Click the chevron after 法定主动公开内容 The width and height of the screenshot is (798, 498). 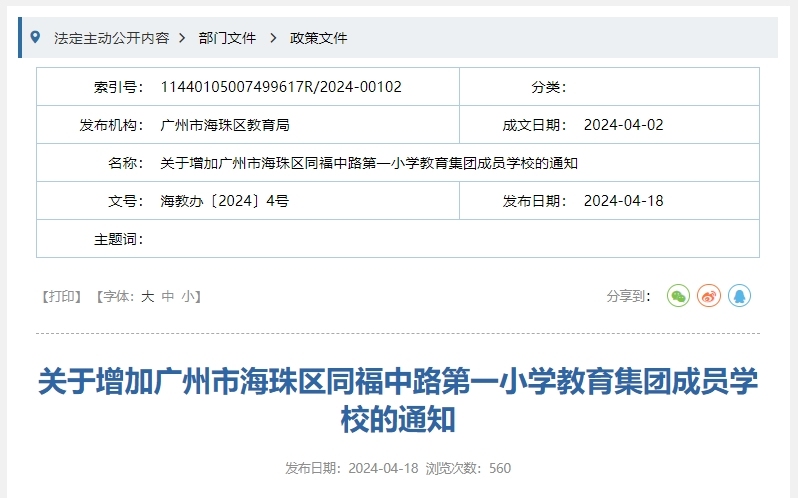(182, 38)
